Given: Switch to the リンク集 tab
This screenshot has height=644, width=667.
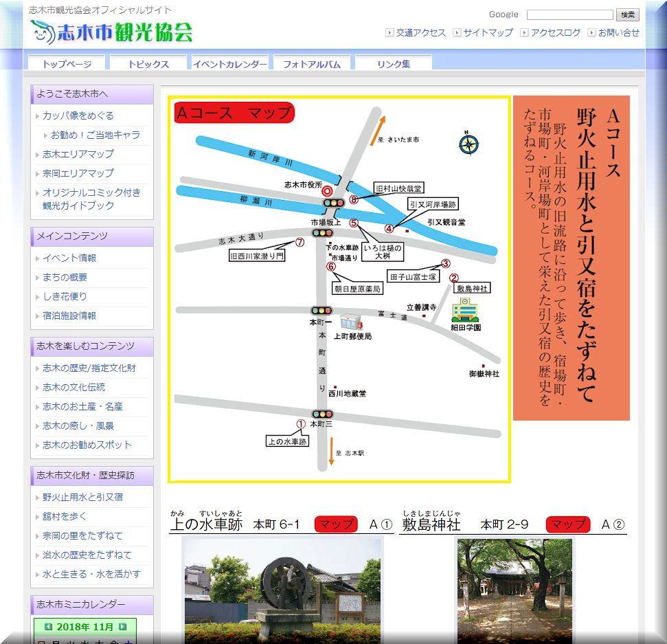Looking at the screenshot, I should [394, 64].
